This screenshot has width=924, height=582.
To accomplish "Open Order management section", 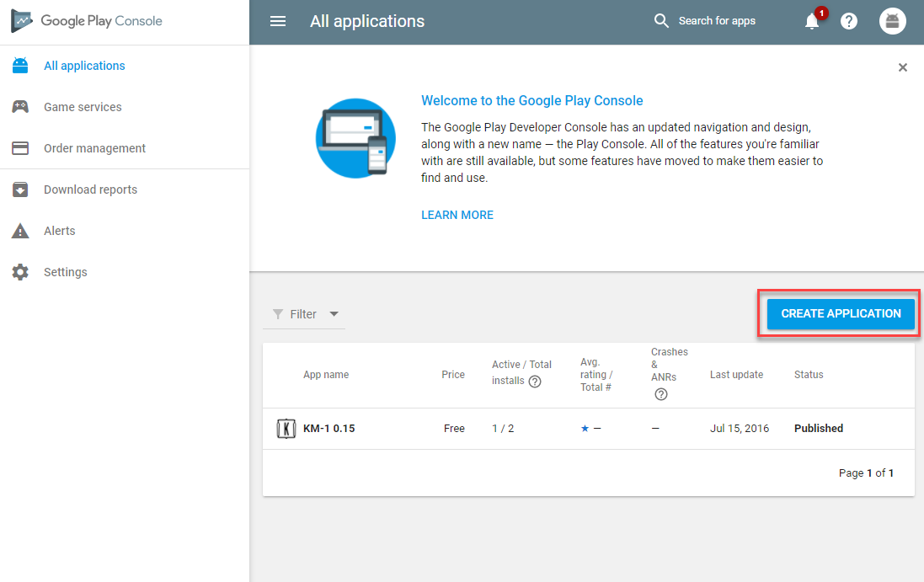I will click(x=94, y=148).
